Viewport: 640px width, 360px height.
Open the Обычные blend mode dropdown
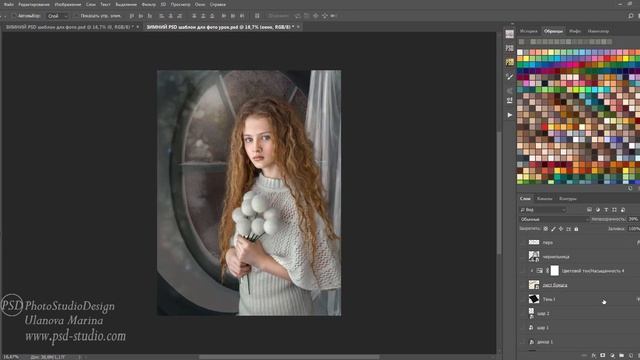(x=554, y=219)
